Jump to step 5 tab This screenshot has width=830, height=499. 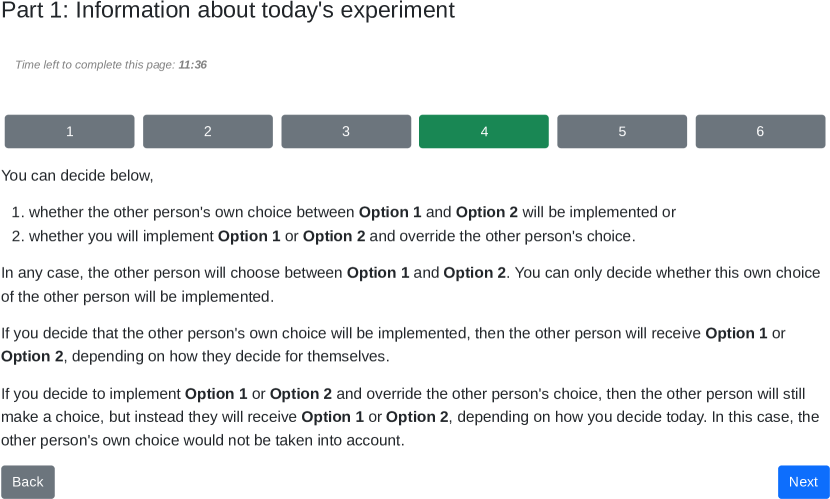point(622,131)
